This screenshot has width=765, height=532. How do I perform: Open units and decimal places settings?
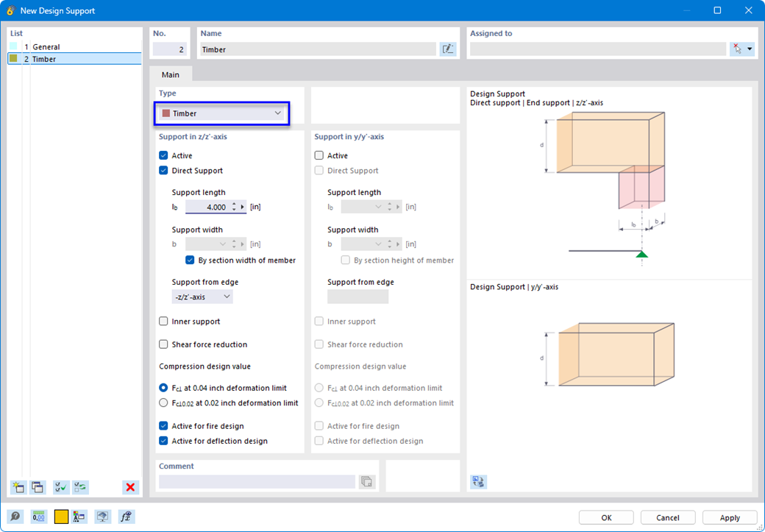click(38, 517)
